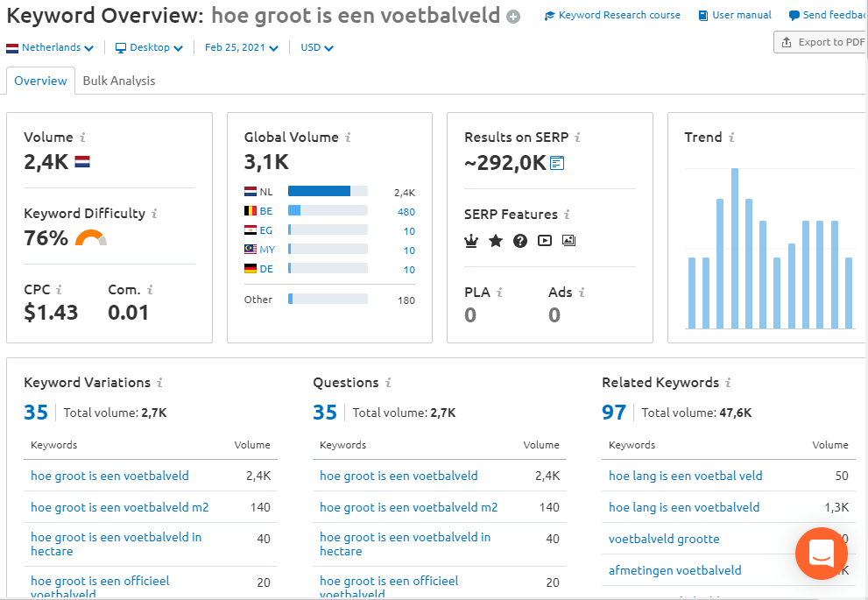The height and width of the screenshot is (600, 868).
Task: Click Export to PDF button
Action: [821, 42]
